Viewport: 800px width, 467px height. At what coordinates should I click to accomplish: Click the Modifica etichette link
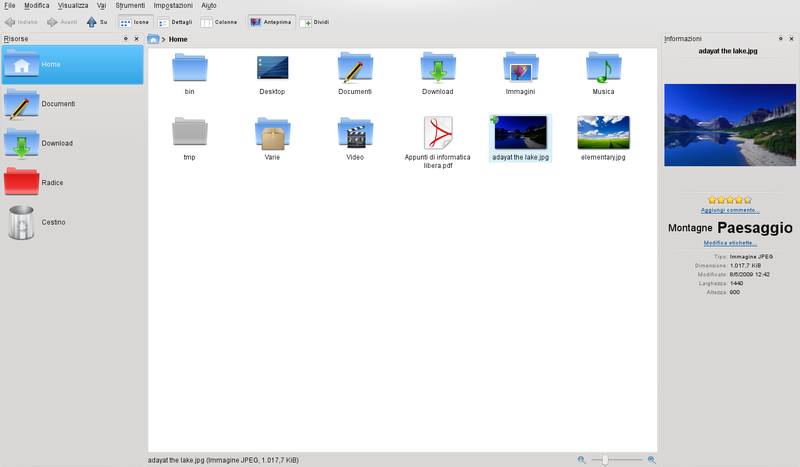(x=729, y=243)
